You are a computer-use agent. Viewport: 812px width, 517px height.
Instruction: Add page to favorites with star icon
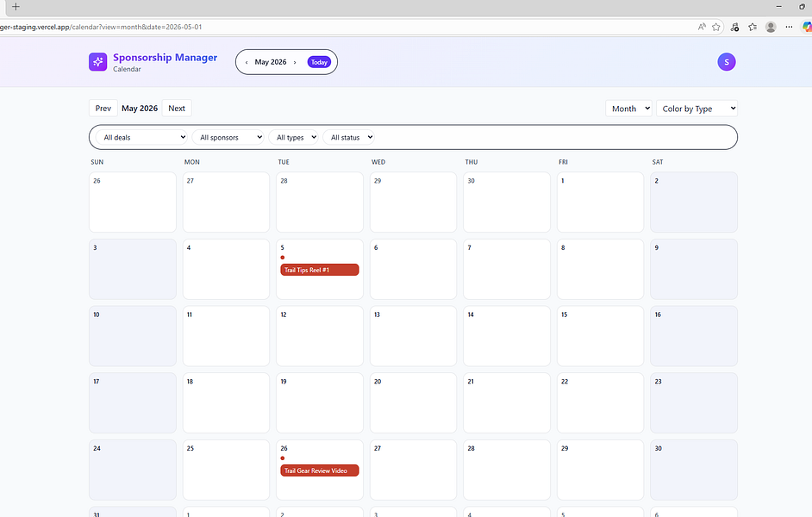(716, 27)
